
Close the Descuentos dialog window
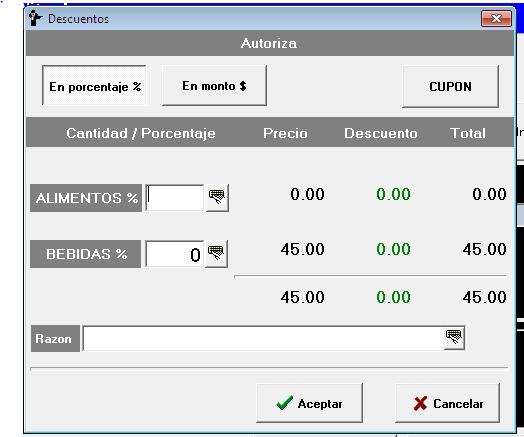[496, 18]
